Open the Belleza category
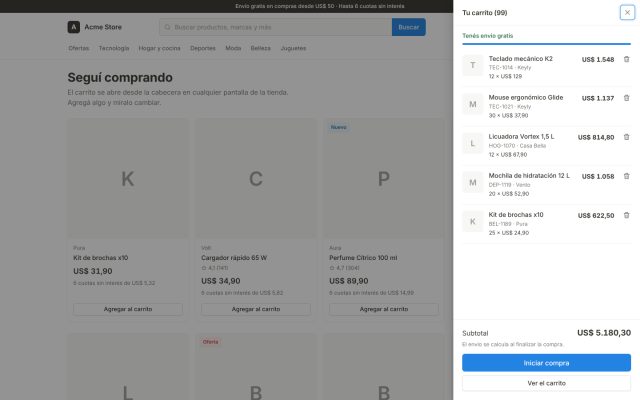640x400 pixels. [x=260, y=48]
